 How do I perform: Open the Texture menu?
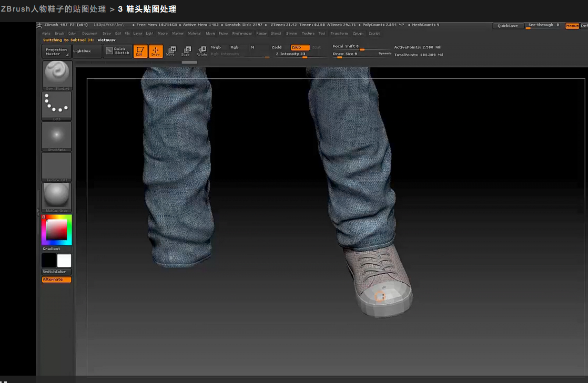[308, 33]
